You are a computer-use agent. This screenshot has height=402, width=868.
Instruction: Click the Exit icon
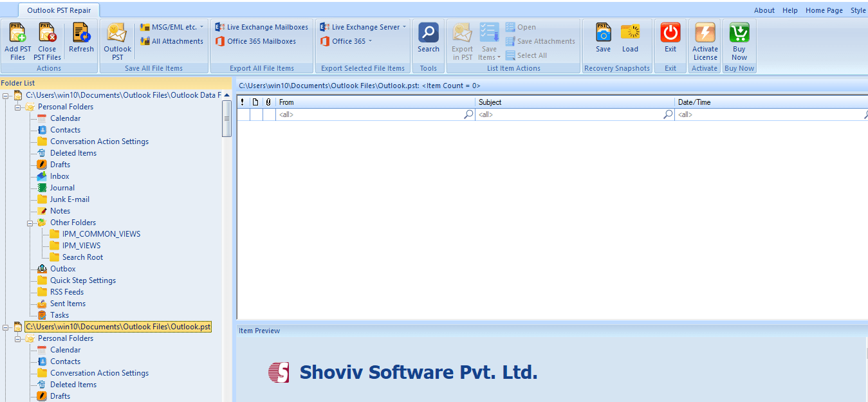670,32
